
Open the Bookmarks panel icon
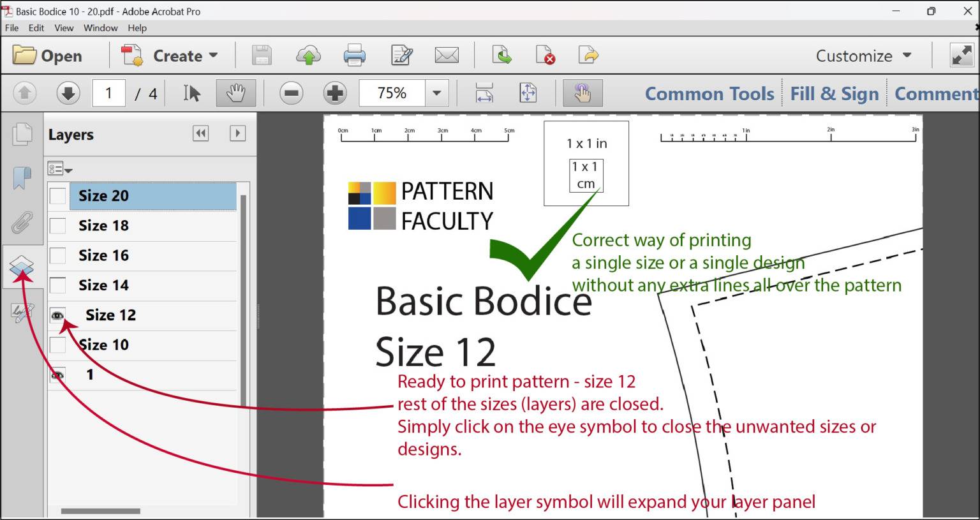[x=22, y=178]
